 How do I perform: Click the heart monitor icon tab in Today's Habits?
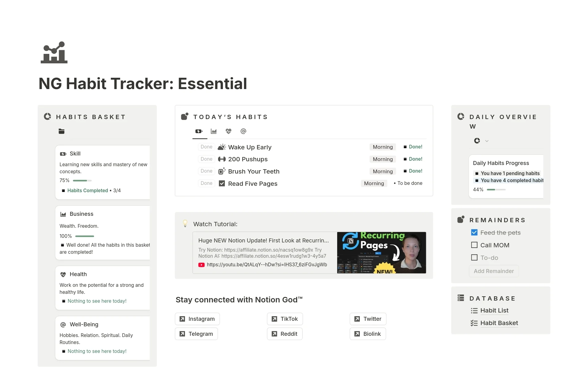click(x=229, y=131)
